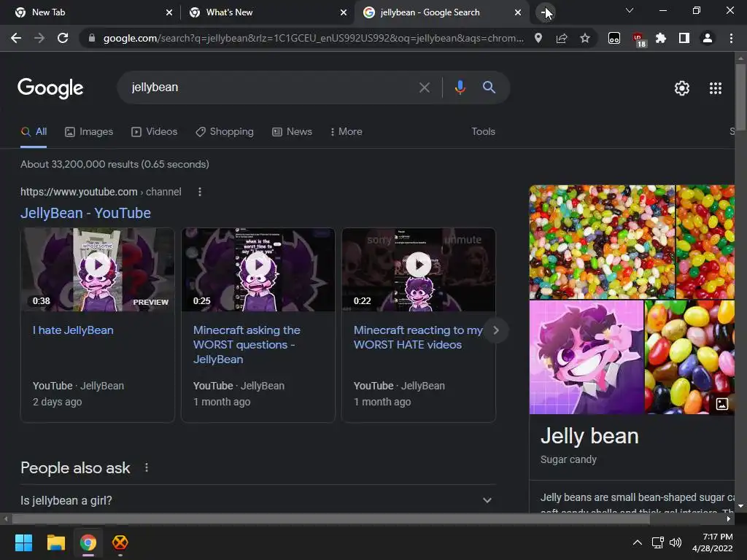Viewport: 747px width, 560px height.
Task: Open network status tray icon
Action: coord(657,542)
